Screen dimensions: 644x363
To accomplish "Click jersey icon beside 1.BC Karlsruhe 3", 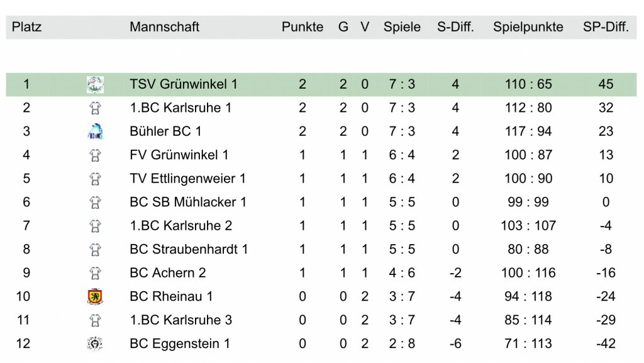I will [95, 320].
